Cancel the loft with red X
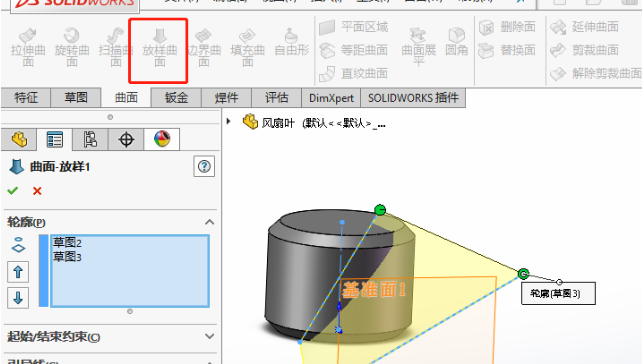The height and width of the screenshot is (364, 642). pos(37,191)
